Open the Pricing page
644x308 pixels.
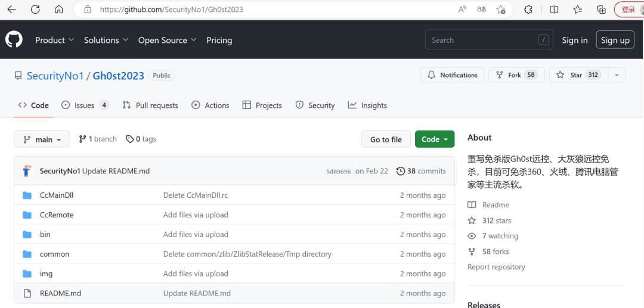[x=219, y=40]
